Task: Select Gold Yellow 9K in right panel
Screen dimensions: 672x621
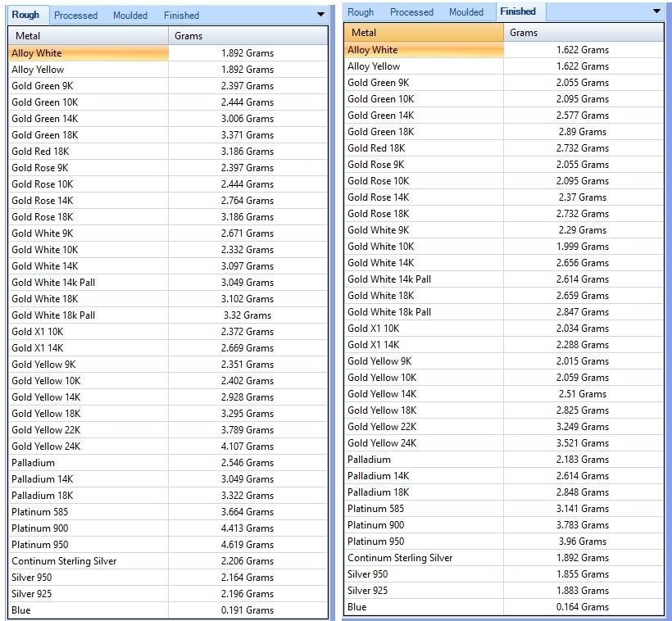Action: tap(504, 360)
